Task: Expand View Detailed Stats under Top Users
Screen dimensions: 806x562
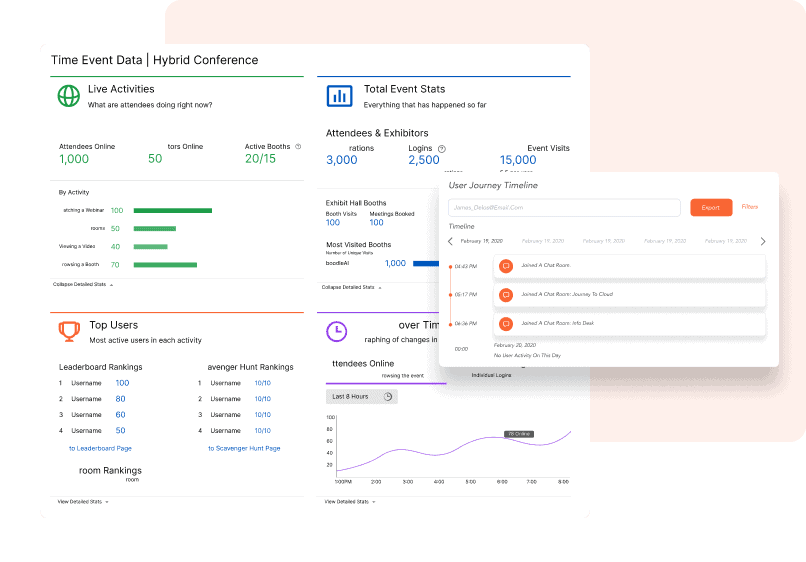Action: (x=83, y=502)
